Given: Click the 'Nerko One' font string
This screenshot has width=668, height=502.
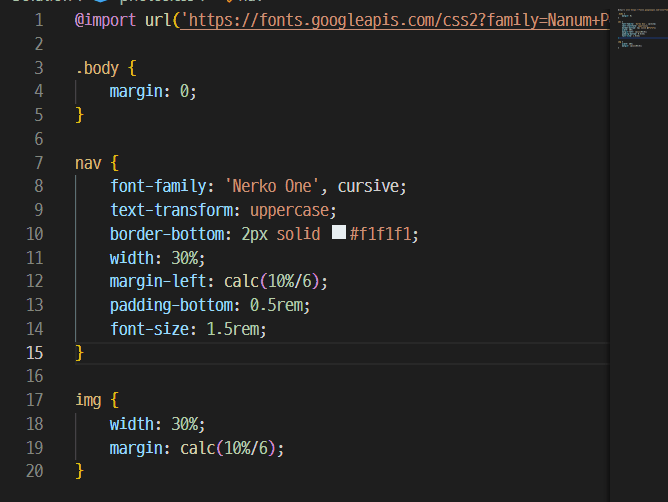Looking at the screenshot, I should 271,186.
